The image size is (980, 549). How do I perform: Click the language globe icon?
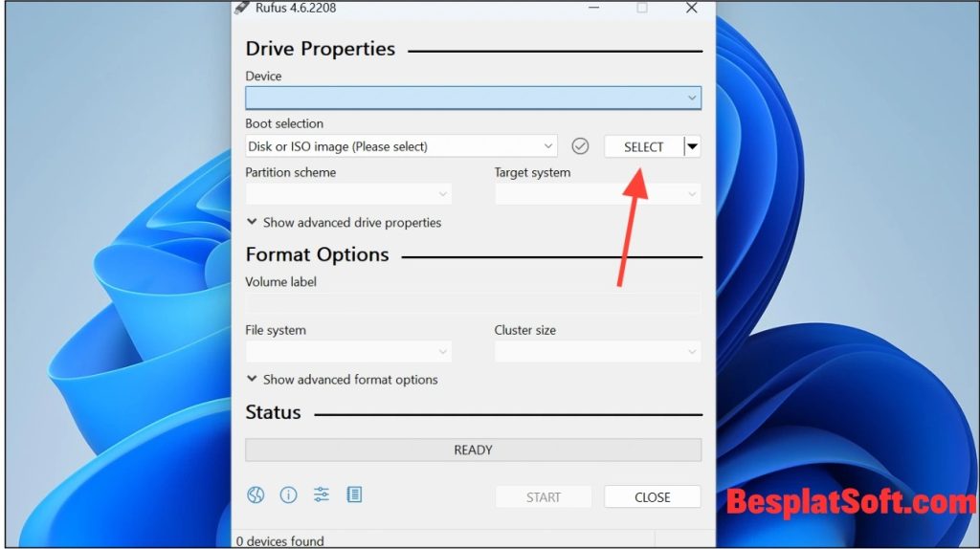pos(256,494)
